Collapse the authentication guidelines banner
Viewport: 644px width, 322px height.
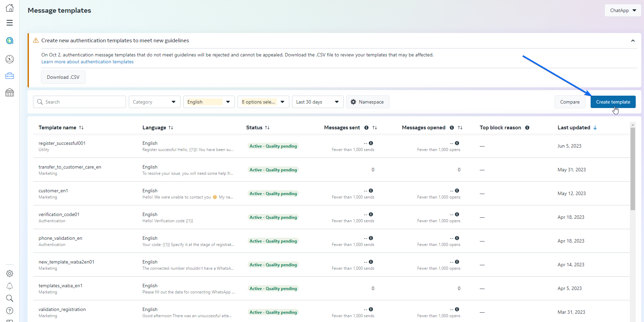coord(633,41)
